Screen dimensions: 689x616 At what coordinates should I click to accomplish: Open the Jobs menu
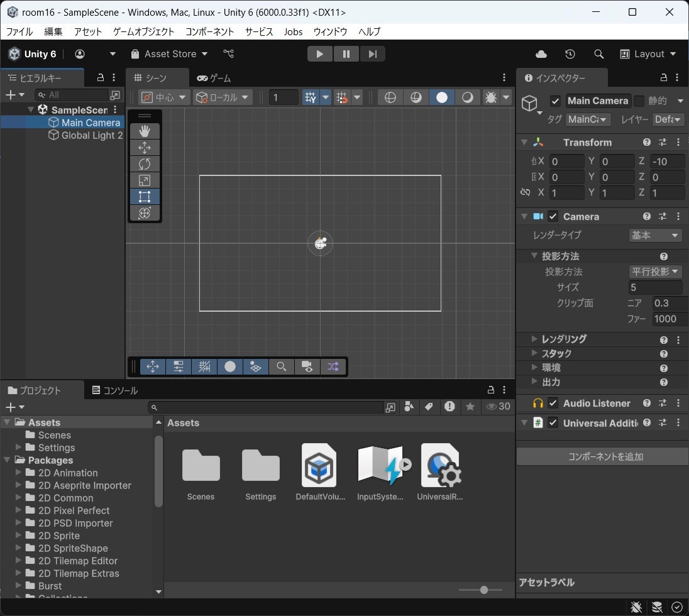[x=293, y=31]
